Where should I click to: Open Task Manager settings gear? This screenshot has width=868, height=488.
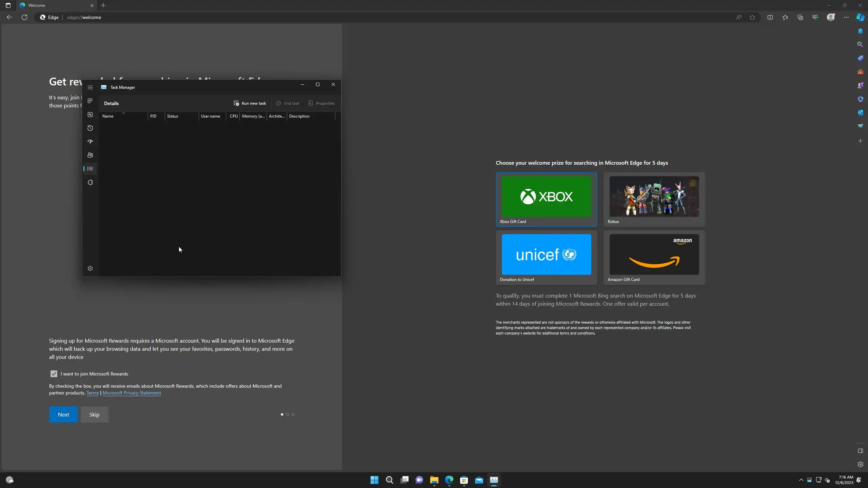pos(90,268)
